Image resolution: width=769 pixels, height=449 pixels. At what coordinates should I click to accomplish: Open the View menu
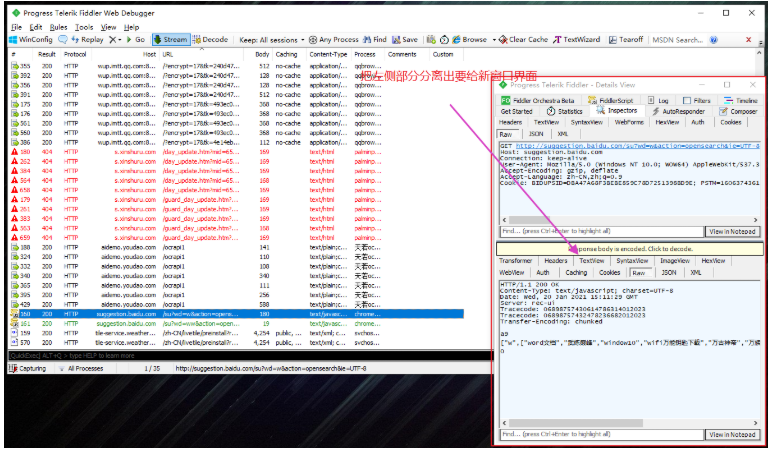[108, 27]
